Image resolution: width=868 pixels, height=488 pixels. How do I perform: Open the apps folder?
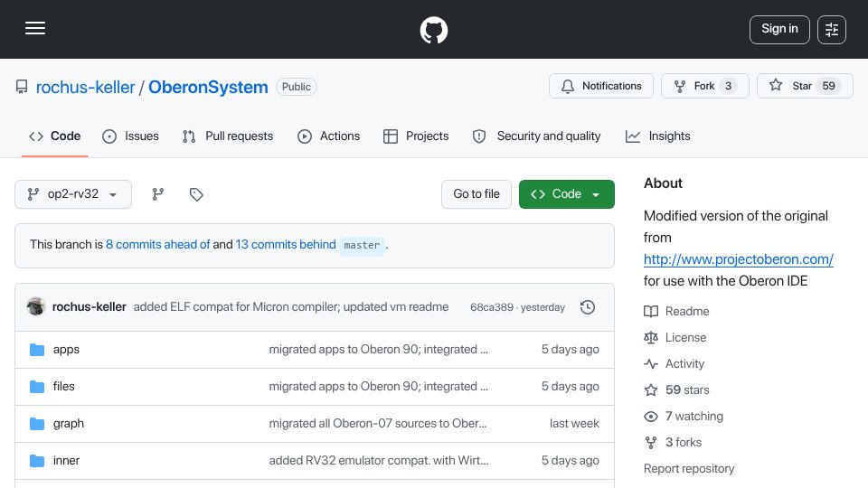tap(66, 350)
